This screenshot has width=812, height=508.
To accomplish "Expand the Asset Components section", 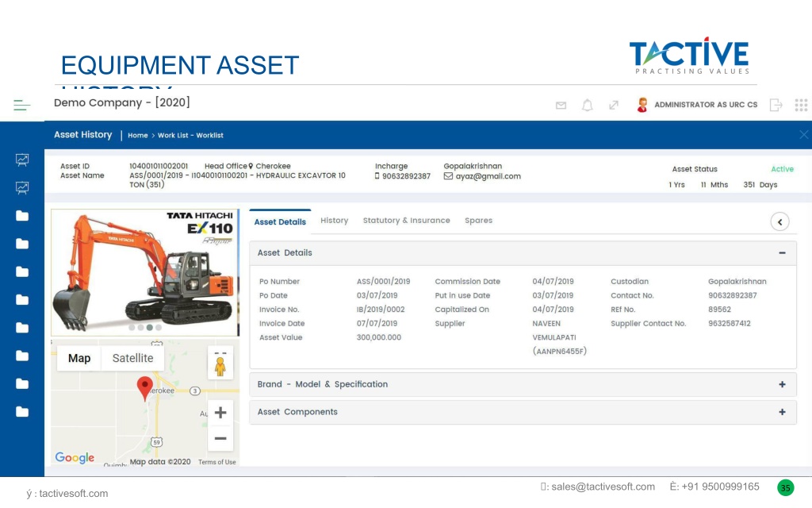I will click(x=782, y=412).
